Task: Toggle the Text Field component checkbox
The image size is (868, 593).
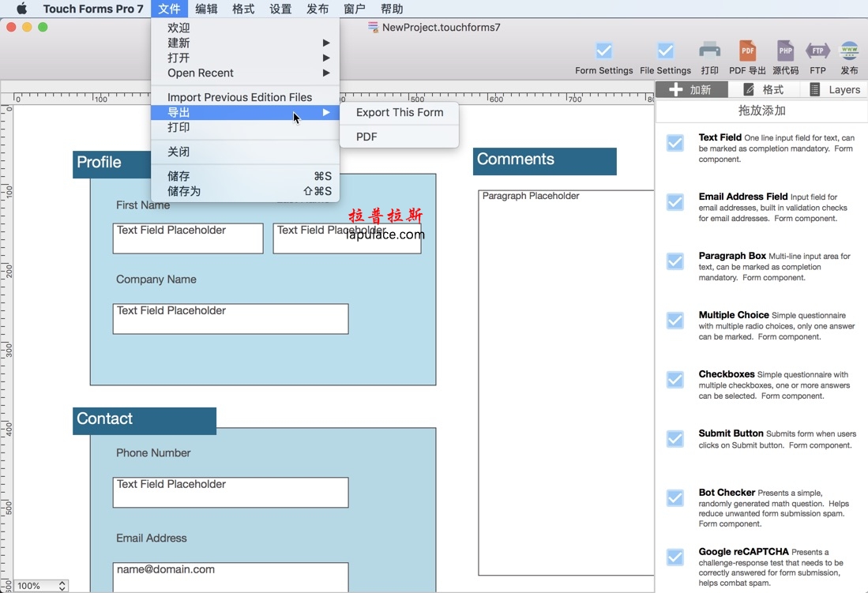Action: coord(675,143)
